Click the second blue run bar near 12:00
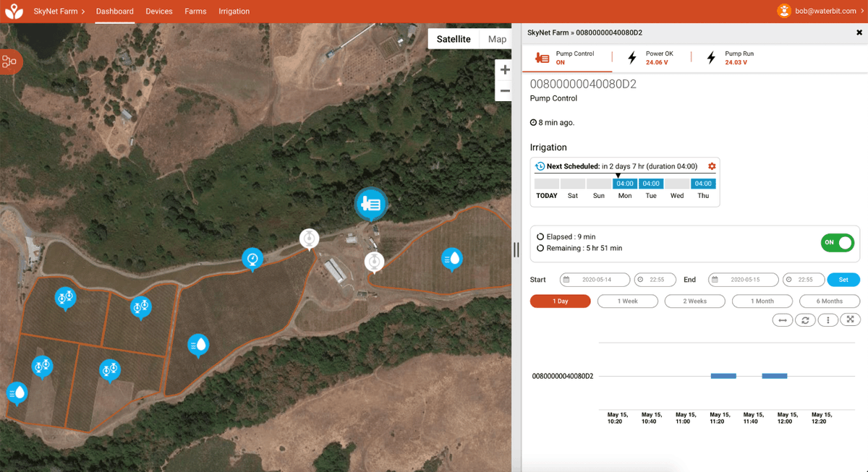The height and width of the screenshot is (472, 868). point(775,376)
